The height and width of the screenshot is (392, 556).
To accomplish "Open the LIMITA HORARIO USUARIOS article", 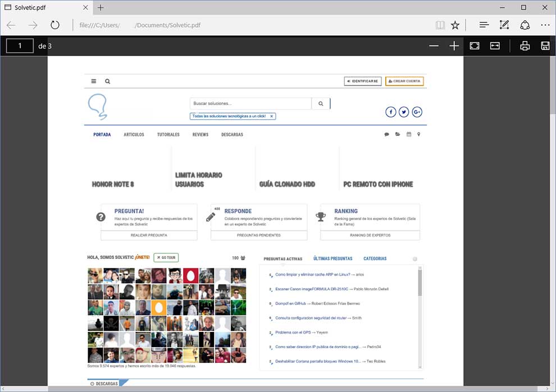I will pyautogui.click(x=199, y=180).
